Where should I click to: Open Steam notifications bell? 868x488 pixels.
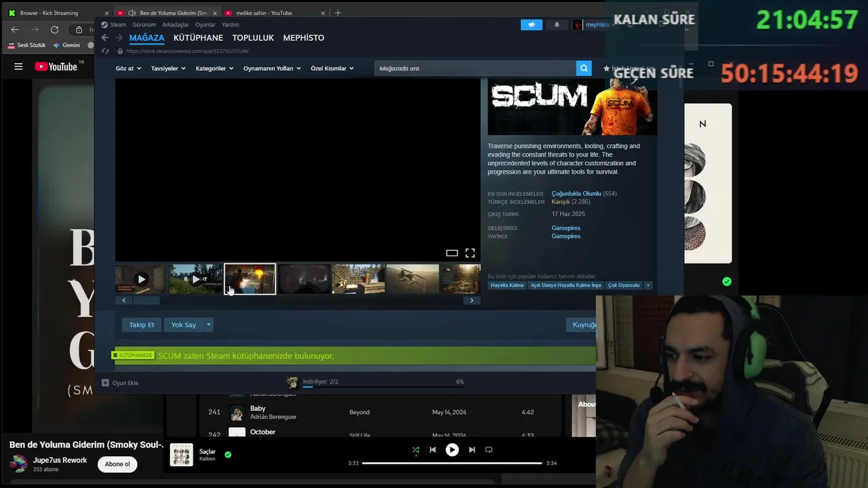557,24
